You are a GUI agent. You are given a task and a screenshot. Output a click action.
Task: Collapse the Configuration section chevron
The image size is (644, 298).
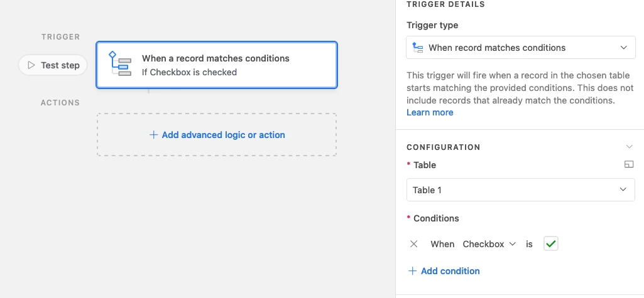click(x=629, y=147)
